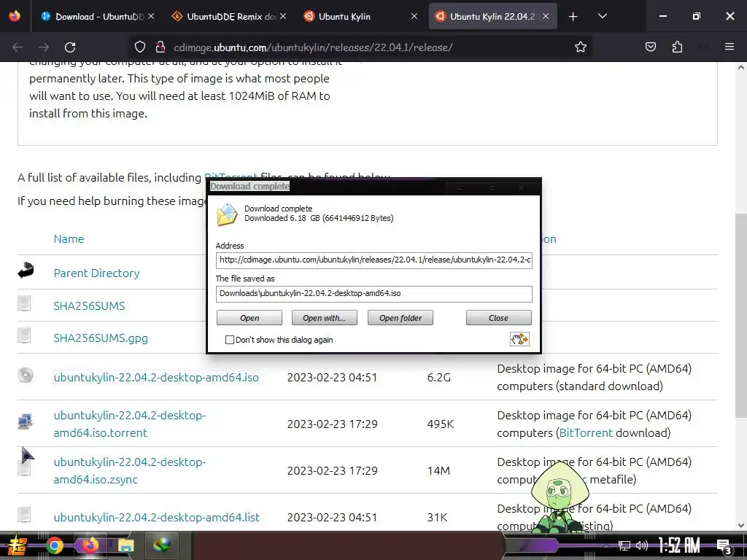This screenshot has height=560, width=747.
Task: Sort the listing by the Name column
Action: 69,238
